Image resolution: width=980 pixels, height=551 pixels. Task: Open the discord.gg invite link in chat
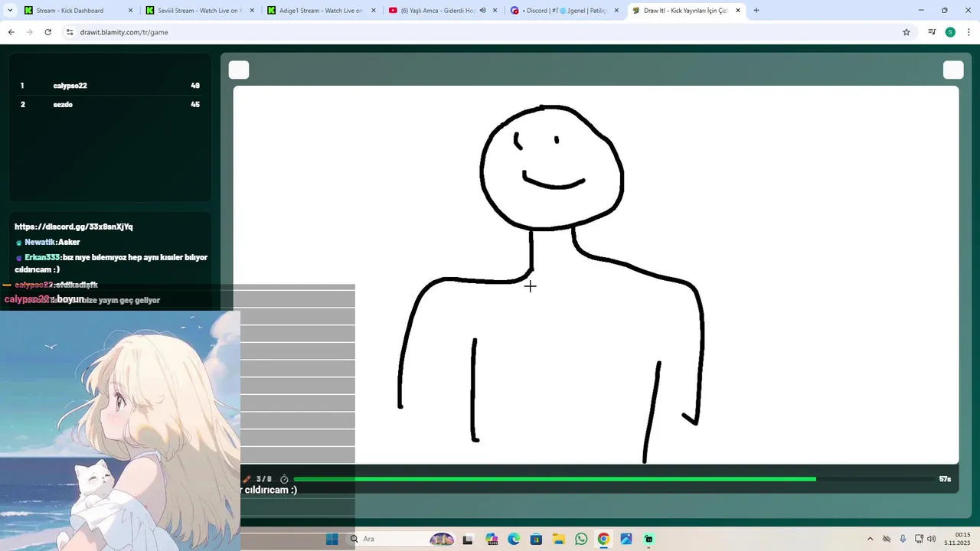tap(73, 227)
